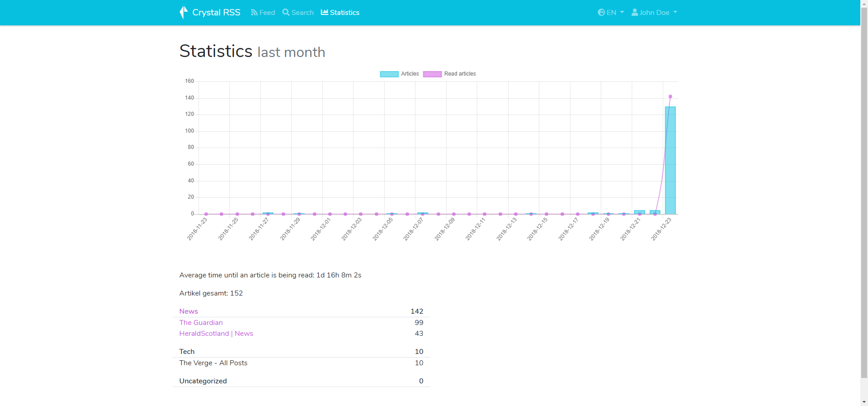Click the vertical scrollbar thumb
Viewport: 868px width, 406px height.
(x=864, y=192)
